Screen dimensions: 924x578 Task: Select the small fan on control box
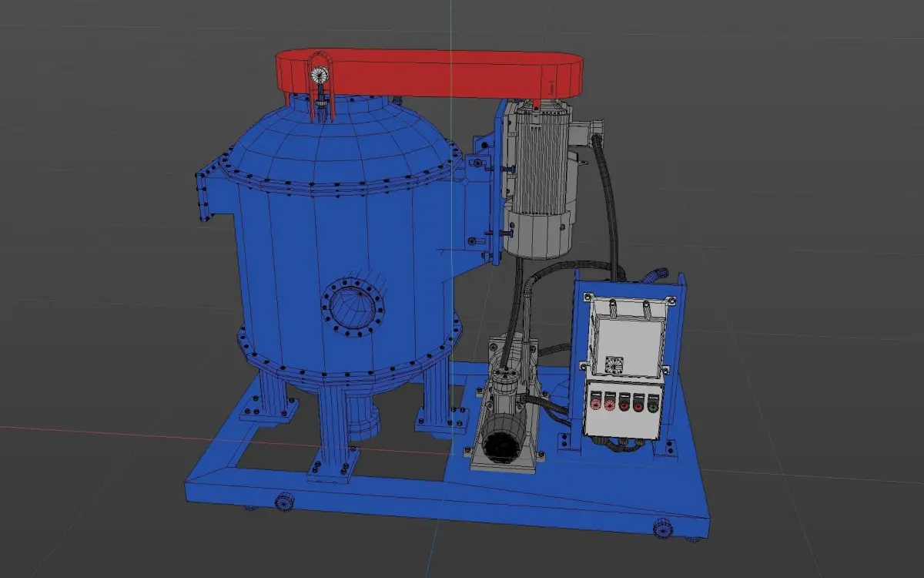[x=614, y=365]
